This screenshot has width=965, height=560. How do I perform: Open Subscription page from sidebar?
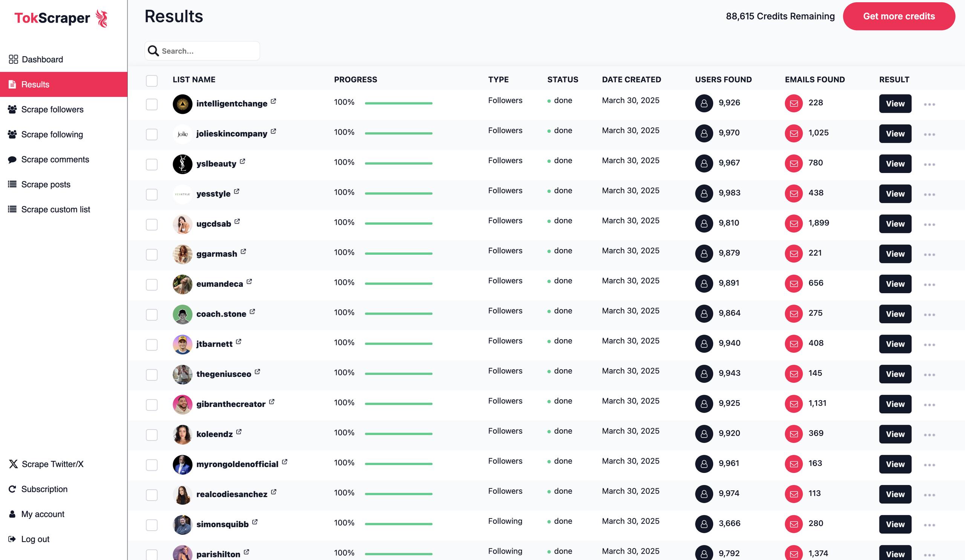pyautogui.click(x=44, y=489)
